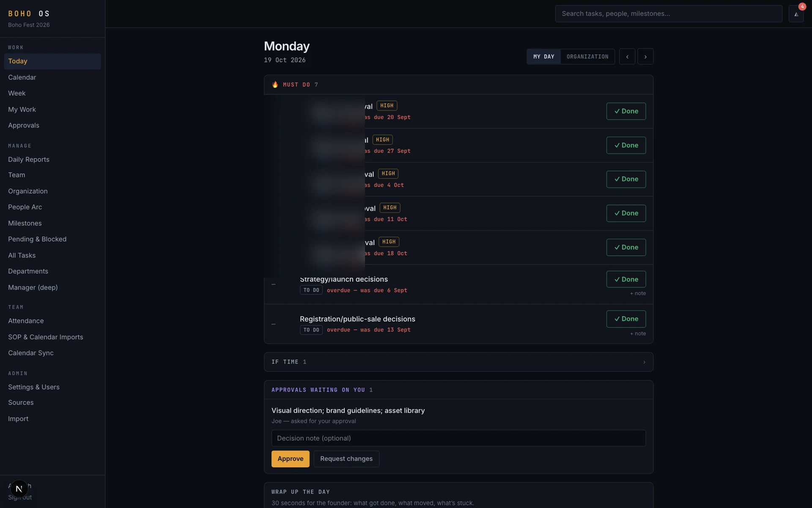Switch to Organization view
812x508 pixels.
coord(587,57)
